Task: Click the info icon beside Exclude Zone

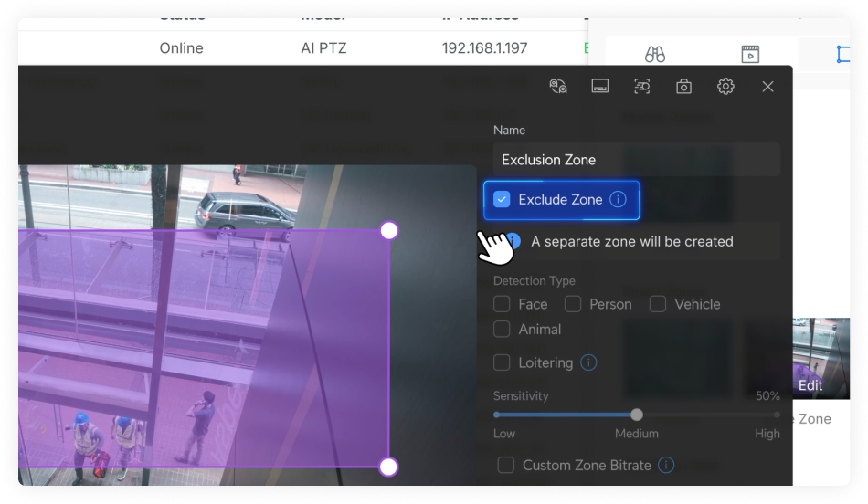Action: [619, 199]
